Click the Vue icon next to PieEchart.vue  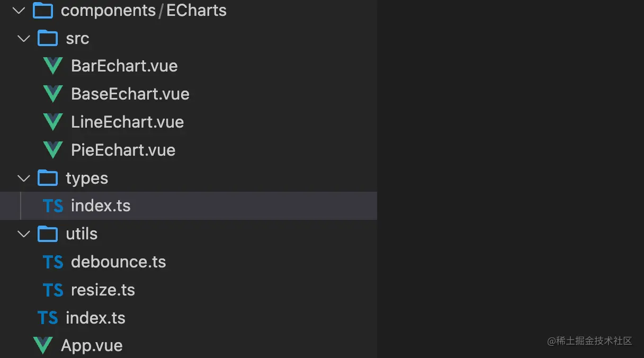coord(53,150)
